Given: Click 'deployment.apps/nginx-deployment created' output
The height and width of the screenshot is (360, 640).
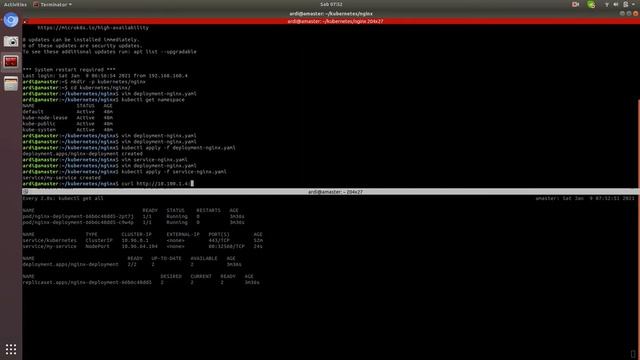Looking at the screenshot, I should pos(82,154).
